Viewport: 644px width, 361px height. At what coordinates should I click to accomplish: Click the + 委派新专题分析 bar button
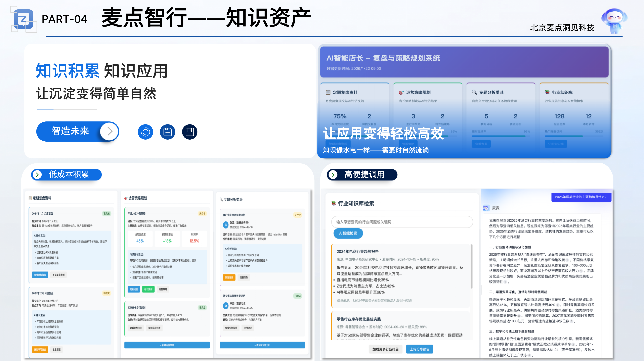coord(262,345)
